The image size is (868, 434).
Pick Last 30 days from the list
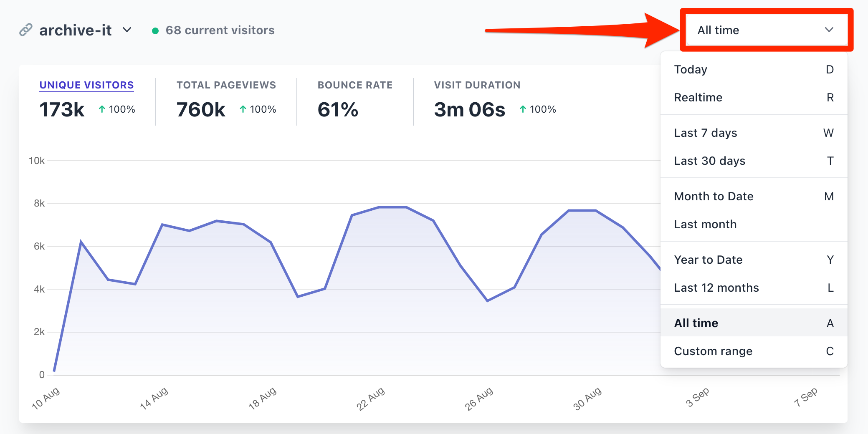point(753,161)
